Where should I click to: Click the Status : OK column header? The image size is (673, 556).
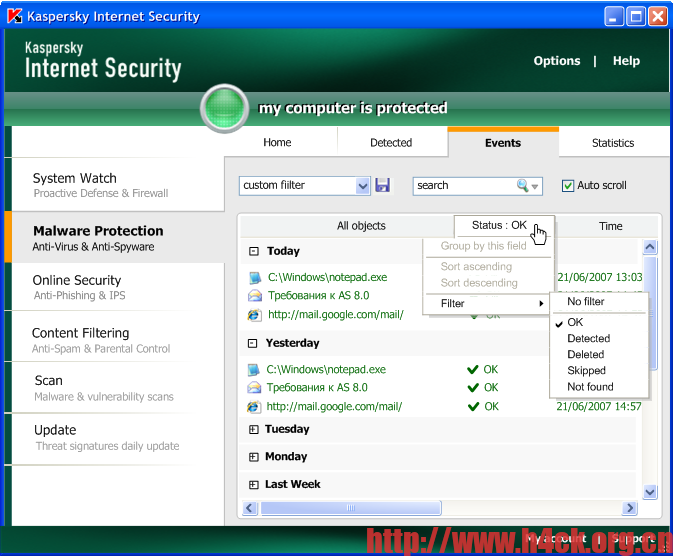point(504,225)
